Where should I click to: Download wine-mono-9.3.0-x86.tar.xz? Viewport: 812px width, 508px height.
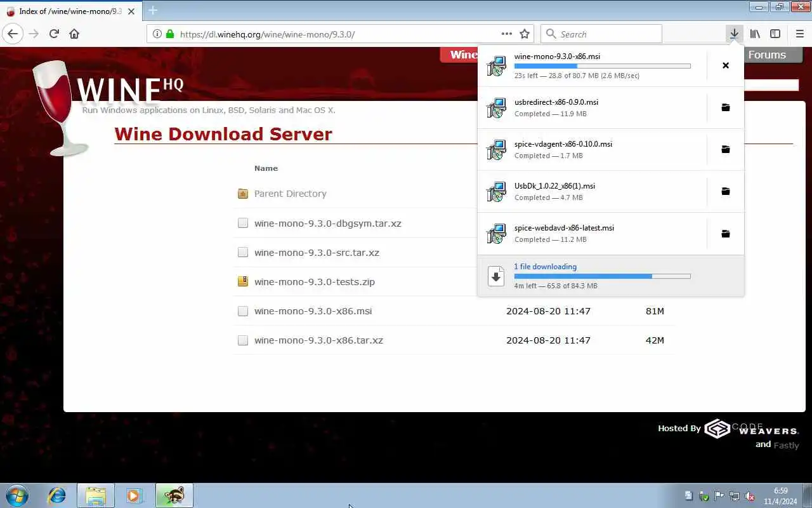pyautogui.click(x=318, y=340)
